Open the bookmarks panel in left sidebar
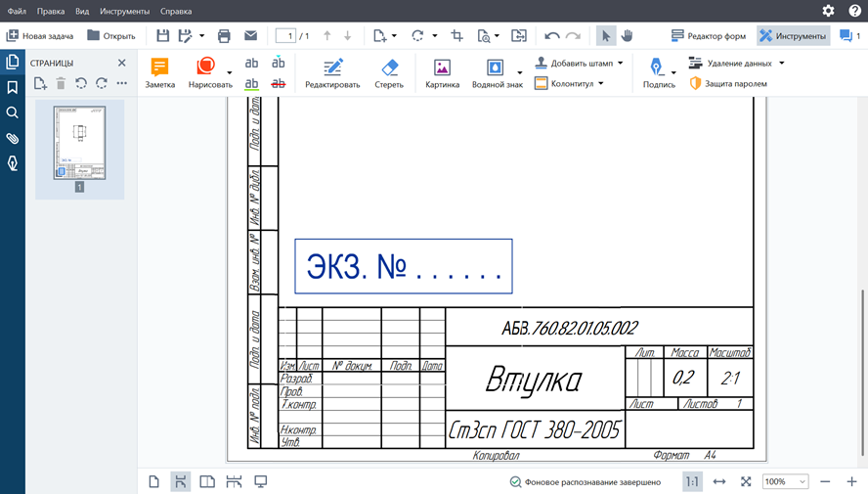Screen dimensions: 868x494 (13, 87)
